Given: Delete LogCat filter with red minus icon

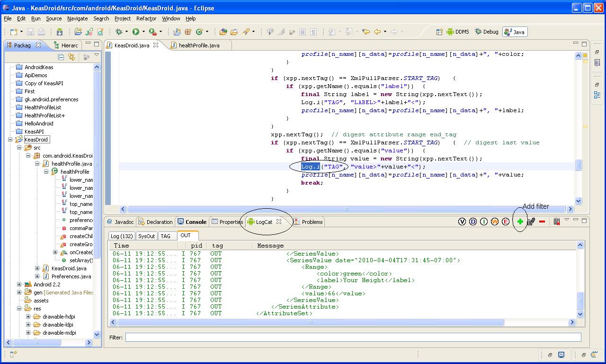Looking at the screenshot, I should click(542, 222).
